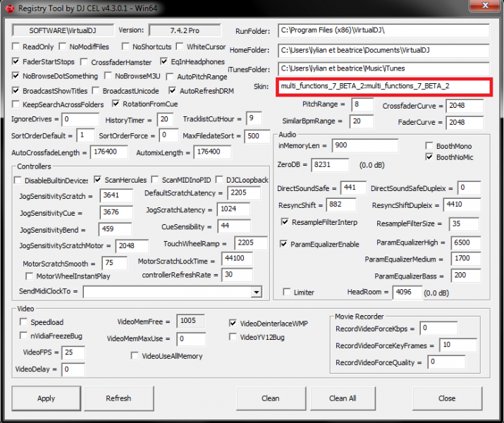Uncheck VideoDeinterlaceWMP
Screen dimensions: 504x423
(233, 323)
